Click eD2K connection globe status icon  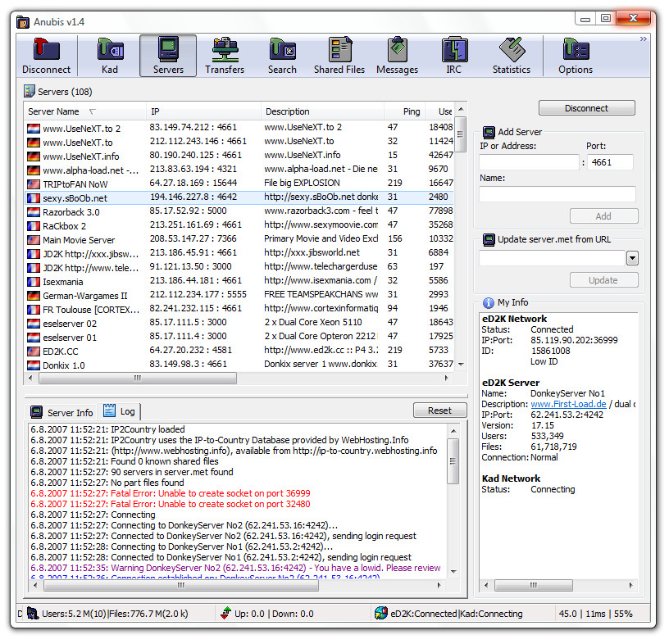pos(380,614)
